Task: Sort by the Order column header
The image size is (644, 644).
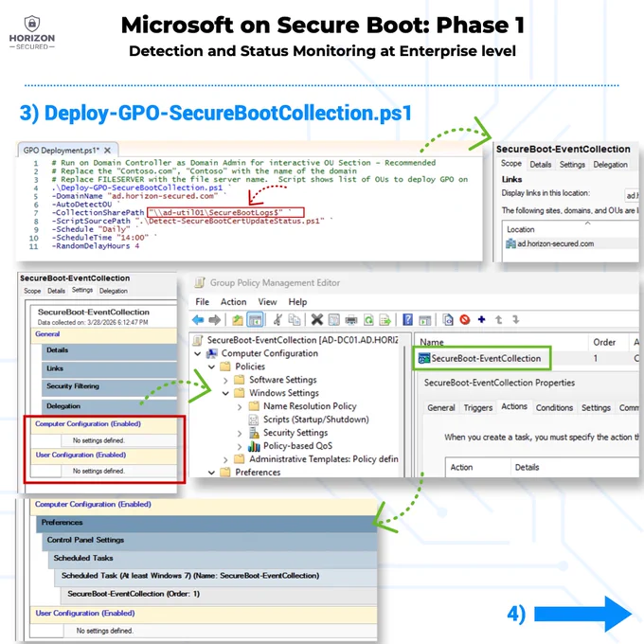Action: click(x=604, y=343)
